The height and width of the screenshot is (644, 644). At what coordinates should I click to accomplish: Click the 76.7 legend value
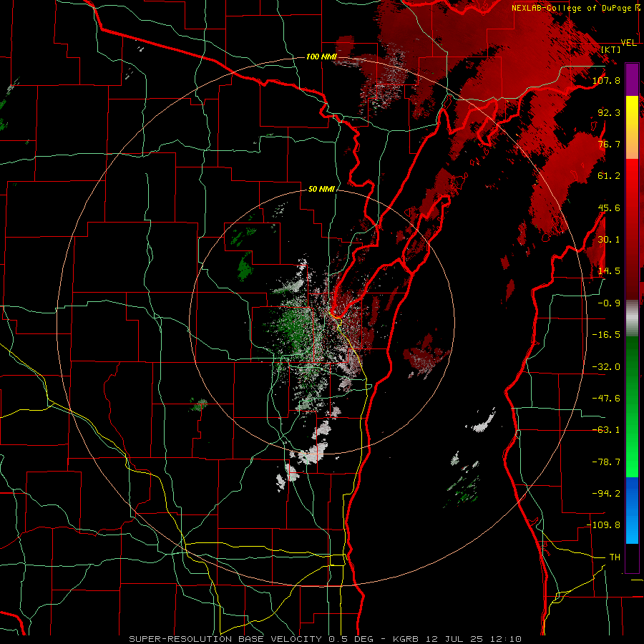(x=609, y=144)
